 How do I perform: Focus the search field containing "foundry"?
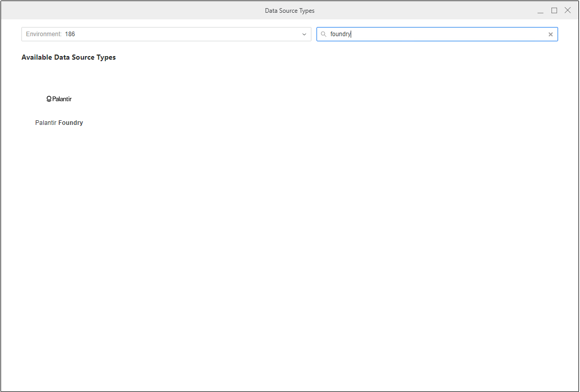click(437, 34)
